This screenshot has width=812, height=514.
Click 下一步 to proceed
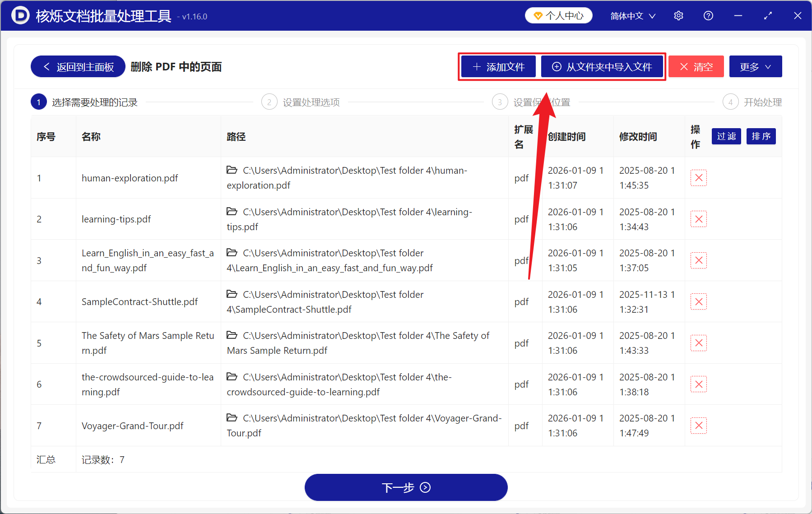coord(405,487)
